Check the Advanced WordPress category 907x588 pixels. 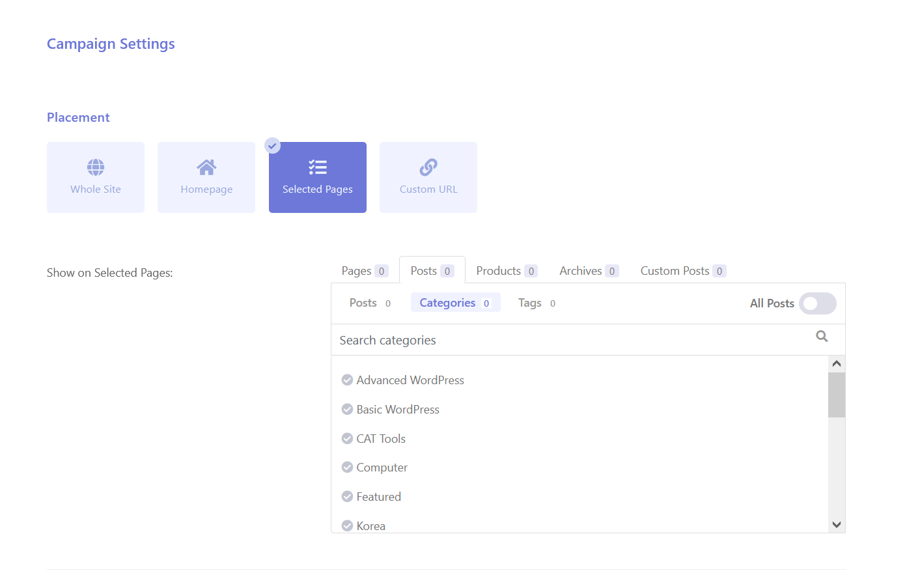(x=347, y=380)
